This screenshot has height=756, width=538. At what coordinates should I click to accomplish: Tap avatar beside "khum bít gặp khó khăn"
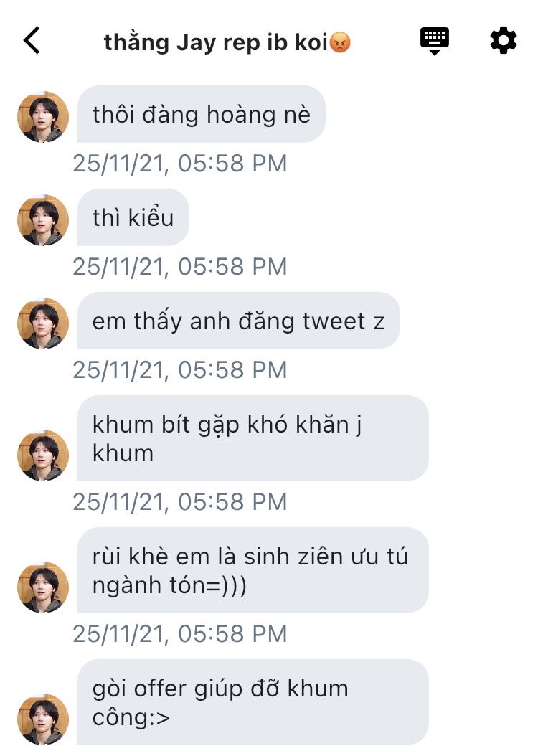point(43,455)
